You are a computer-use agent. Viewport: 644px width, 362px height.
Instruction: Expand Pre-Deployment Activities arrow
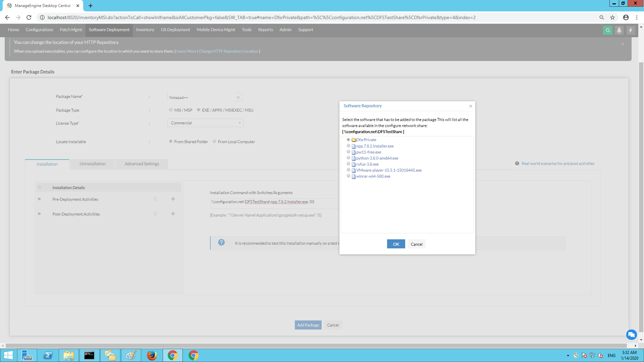point(40,199)
